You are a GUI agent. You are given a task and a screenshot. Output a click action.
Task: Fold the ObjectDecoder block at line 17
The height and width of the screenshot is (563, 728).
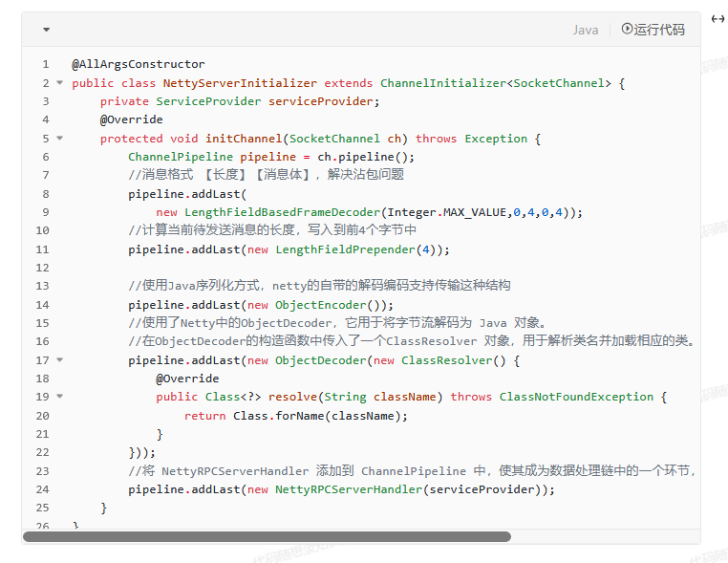60,359
